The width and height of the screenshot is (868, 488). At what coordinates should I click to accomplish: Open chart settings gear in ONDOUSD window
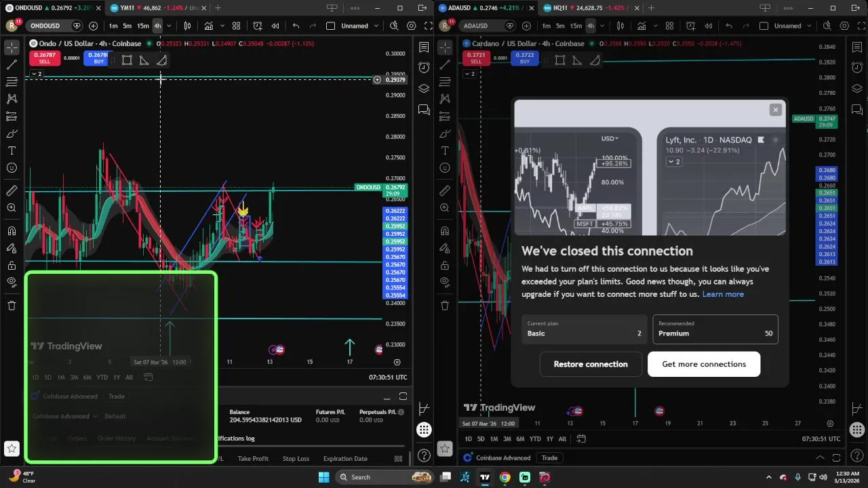pos(412,26)
